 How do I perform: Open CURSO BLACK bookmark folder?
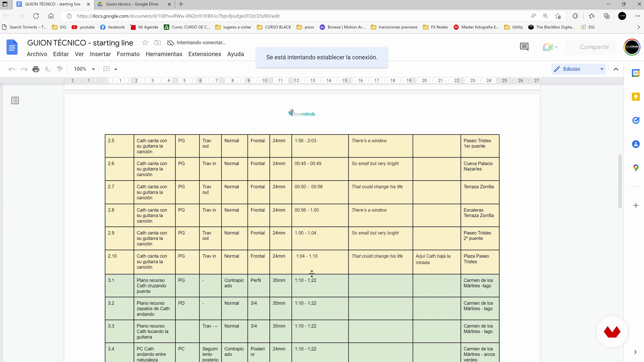274,27
